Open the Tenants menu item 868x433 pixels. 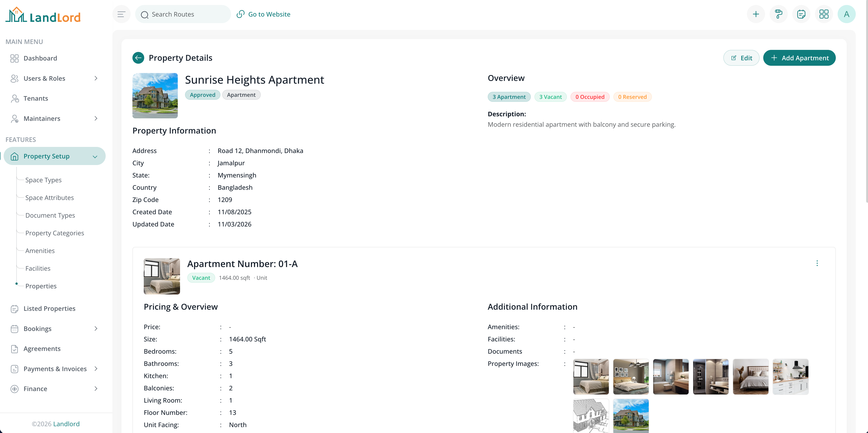pyautogui.click(x=36, y=98)
